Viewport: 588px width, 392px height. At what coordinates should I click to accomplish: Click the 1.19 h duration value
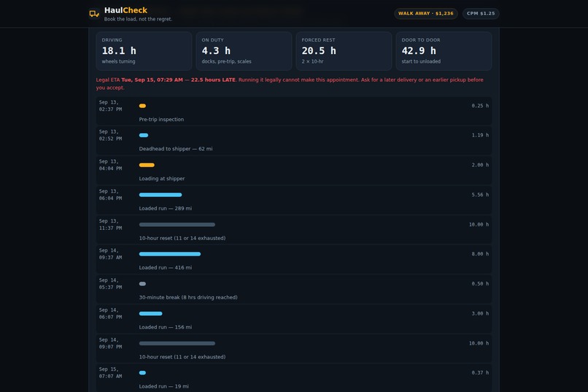tap(480, 135)
